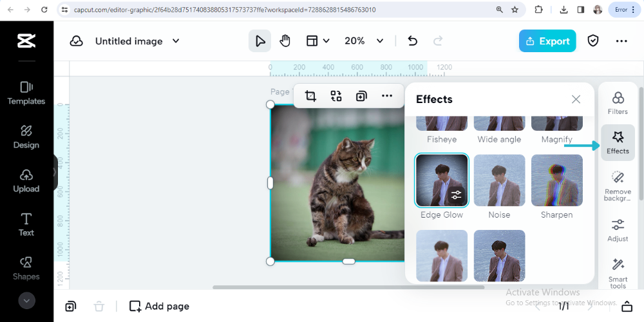
Task: Open the Effects tab
Action: coord(618,142)
